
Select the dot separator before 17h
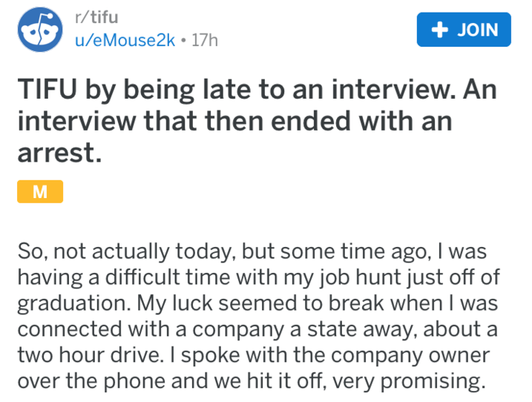[183, 41]
